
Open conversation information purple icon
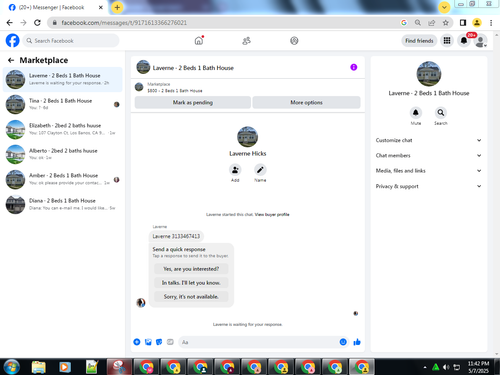click(354, 67)
